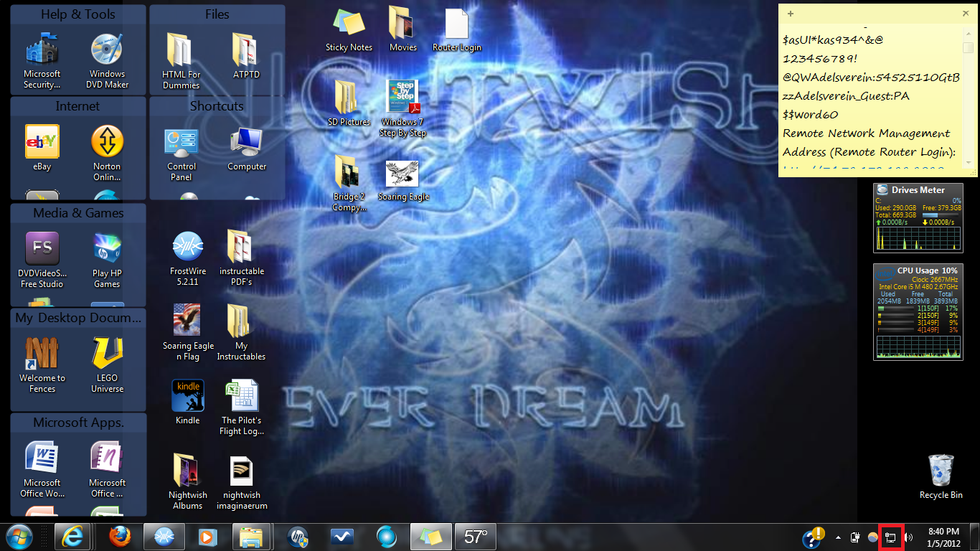Click the Welcome to Fences icon

(42, 364)
